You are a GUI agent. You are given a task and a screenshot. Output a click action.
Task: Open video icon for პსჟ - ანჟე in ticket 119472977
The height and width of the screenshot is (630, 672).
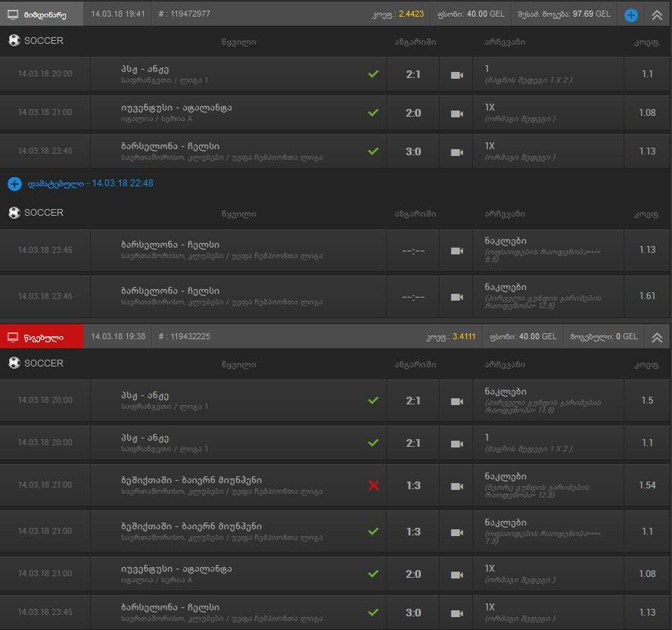coord(457,75)
